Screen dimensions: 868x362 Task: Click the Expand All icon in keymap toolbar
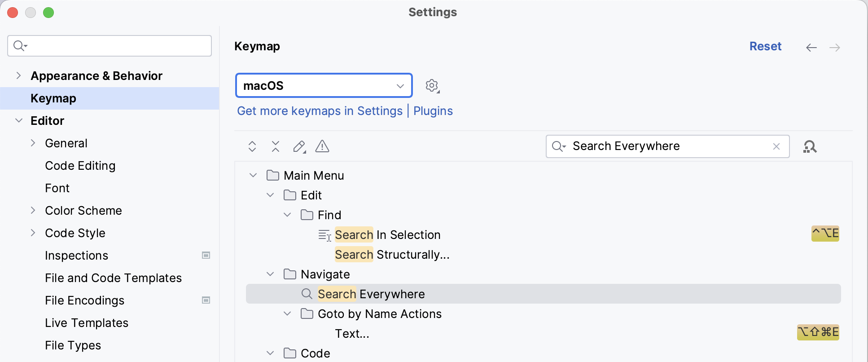(252, 146)
